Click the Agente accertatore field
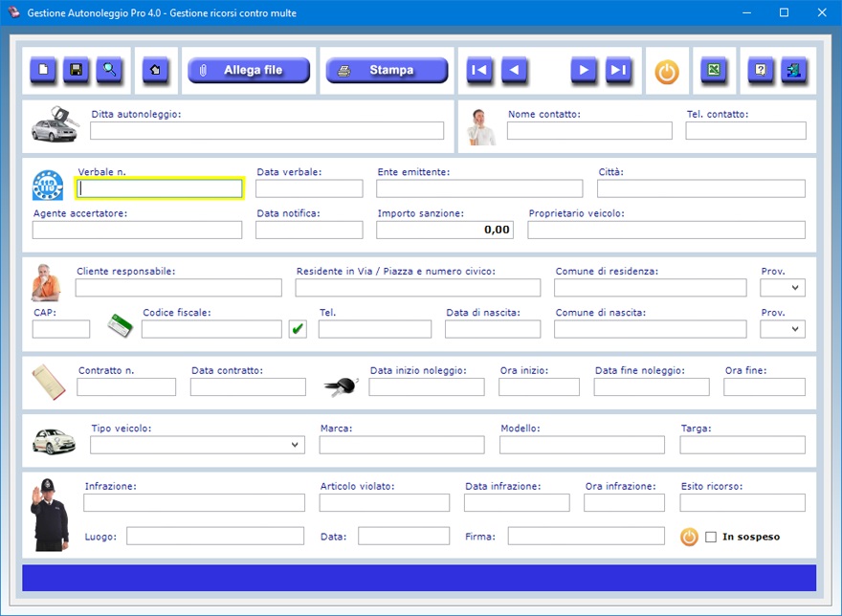The image size is (842, 616). point(137,230)
